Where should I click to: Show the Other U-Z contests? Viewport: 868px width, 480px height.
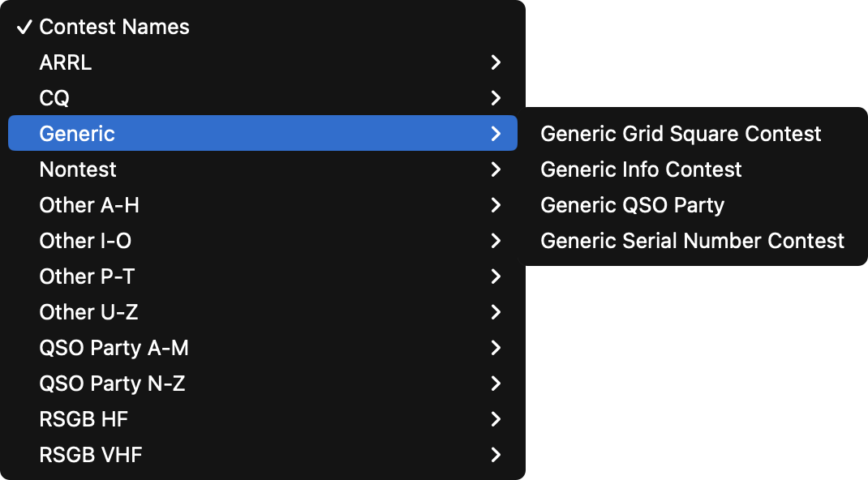point(262,312)
